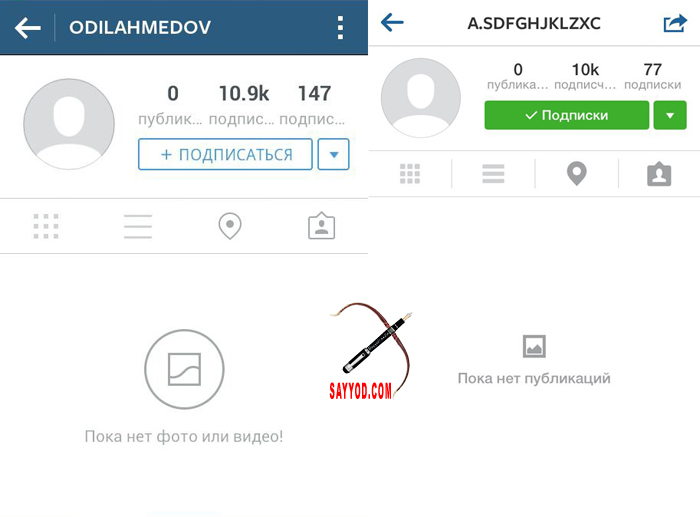The height and width of the screenshot is (517, 700).
Task: Share the A.SDFGHJKLZXC profile
Action: point(675,23)
